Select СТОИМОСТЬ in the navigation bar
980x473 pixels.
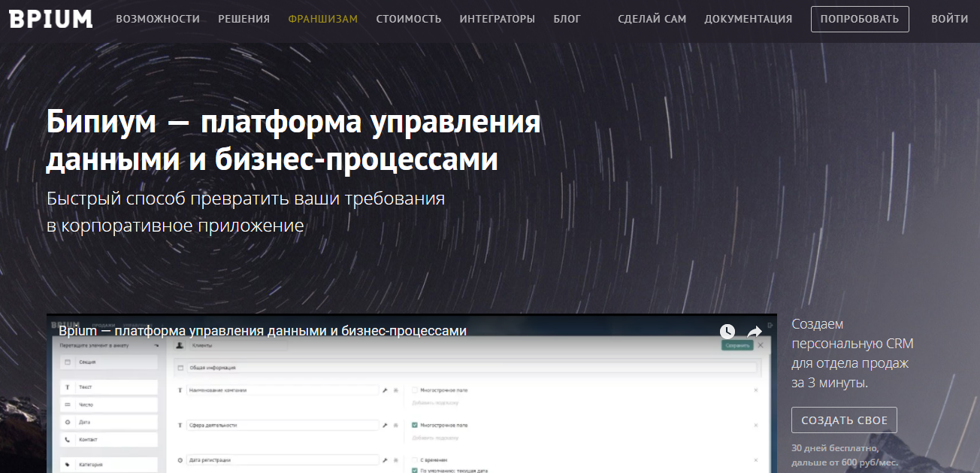[409, 19]
